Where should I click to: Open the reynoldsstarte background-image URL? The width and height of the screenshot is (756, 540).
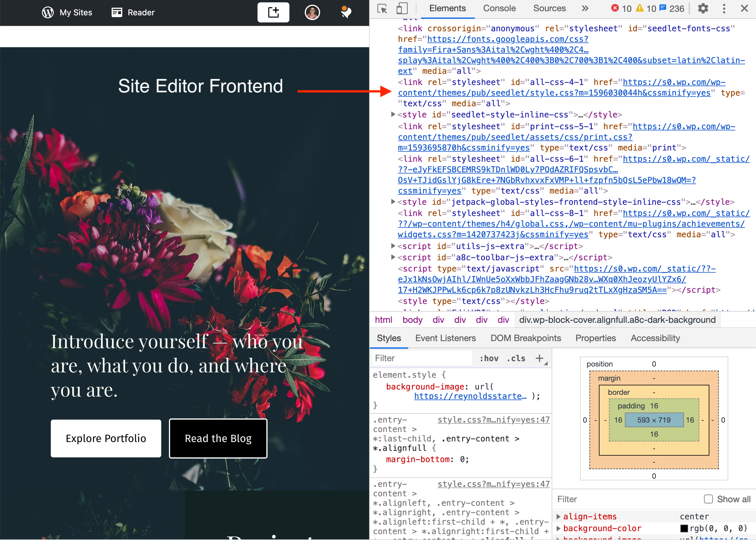[470, 396]
